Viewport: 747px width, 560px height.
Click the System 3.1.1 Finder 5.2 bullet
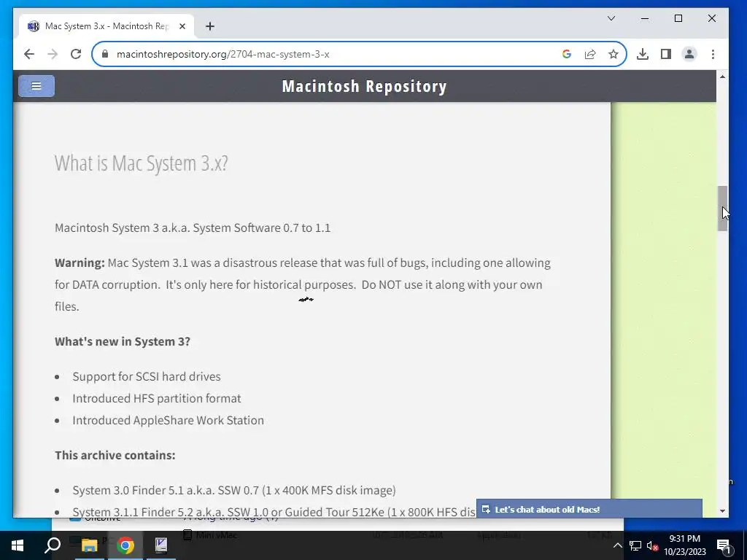pyautogui.click(x=274, y=513)
